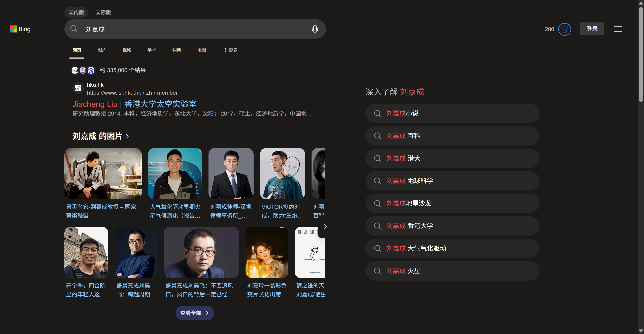Open Jiacheng Liu 香港大学太空实验室 result link
Image resolution: width=644 pixels, height=334 pixels.
coord(134,104)
